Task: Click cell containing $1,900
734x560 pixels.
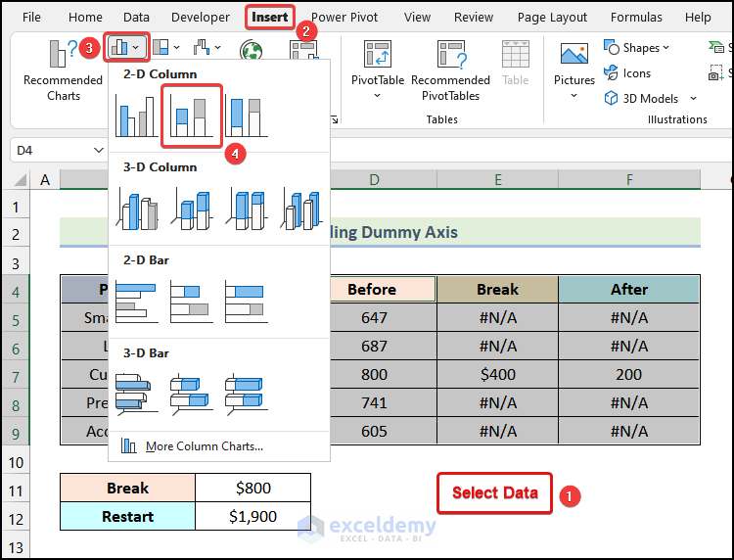Action: [252, 516]
